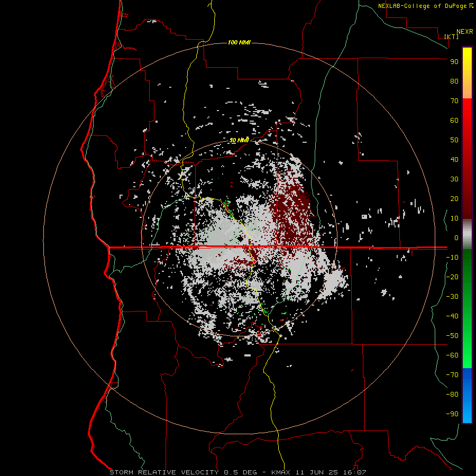The height and width of the screenshot is (476, 476).
Task: Pick the gray near-zero segment of the color bar
Action: (x=467, y=234)
